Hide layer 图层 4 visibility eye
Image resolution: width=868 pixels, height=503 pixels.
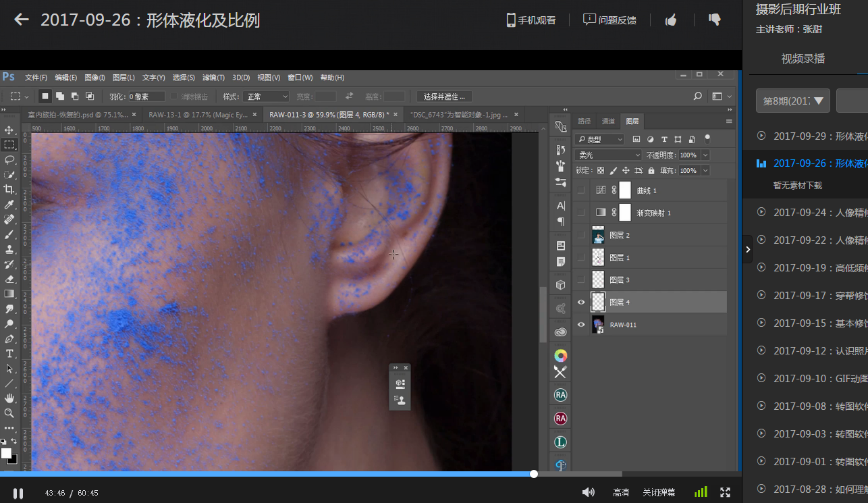pyautogui.click(x=581, y=302)
